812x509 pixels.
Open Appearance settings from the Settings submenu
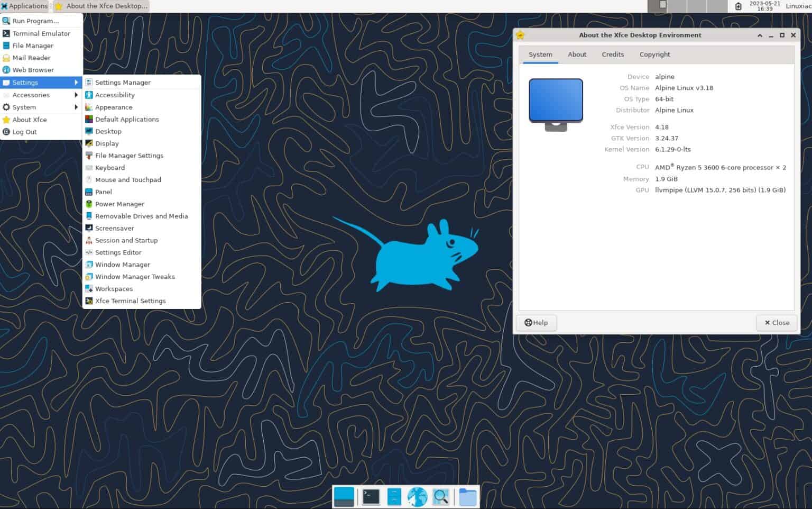(114, 107)
